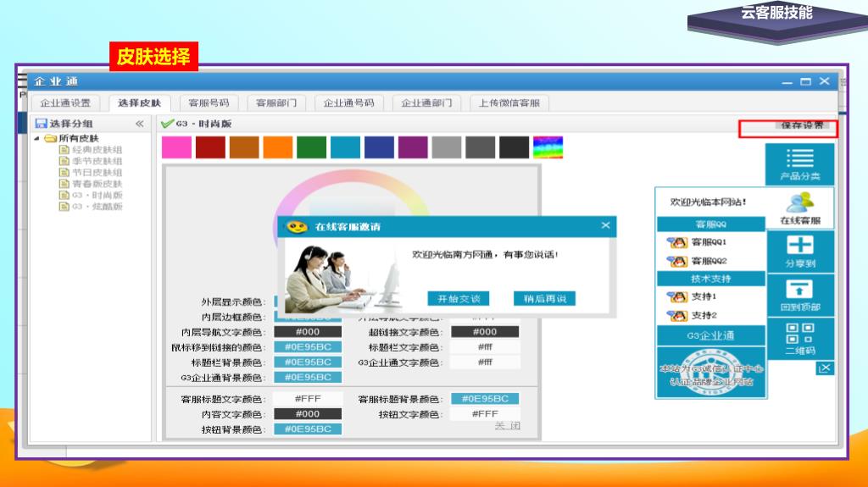Pick the brown color swatch

(x=244, y=147)
